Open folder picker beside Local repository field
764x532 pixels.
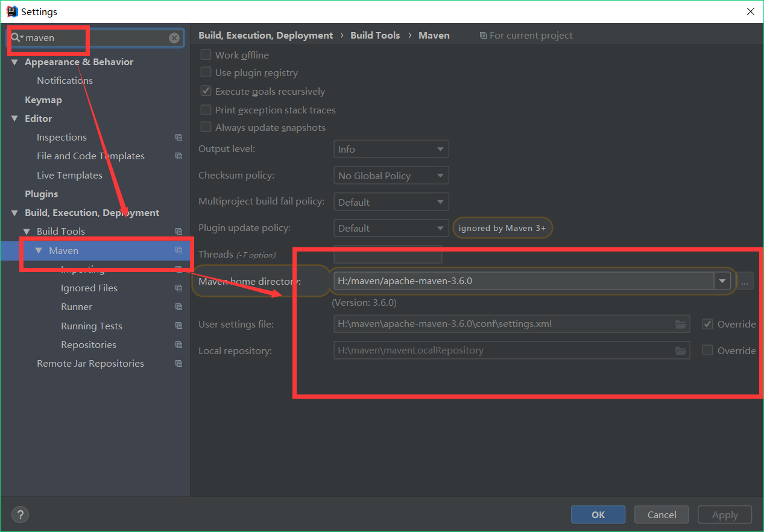[681, 350]
